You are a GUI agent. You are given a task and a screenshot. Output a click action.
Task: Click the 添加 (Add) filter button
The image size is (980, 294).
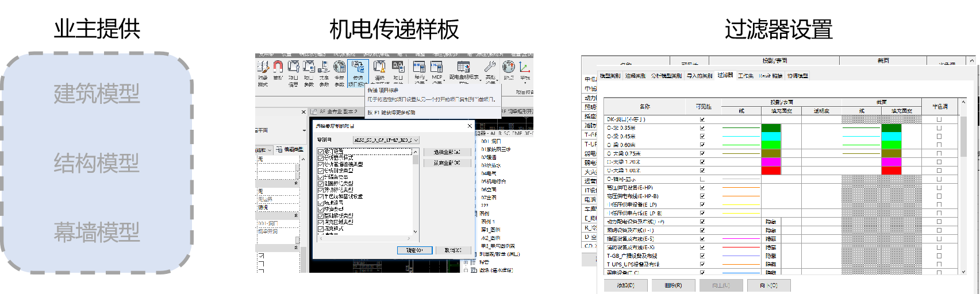[625, 285]
